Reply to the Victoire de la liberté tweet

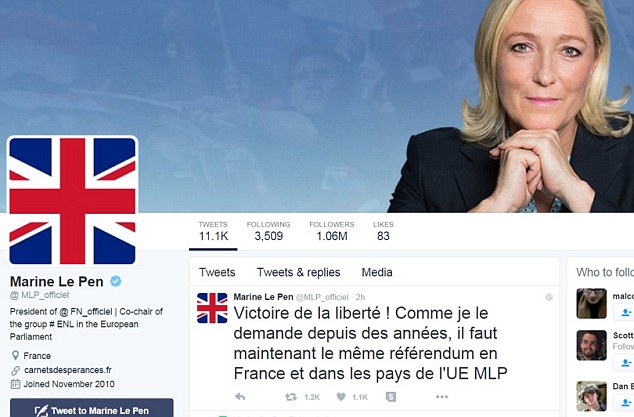[240, 397]
